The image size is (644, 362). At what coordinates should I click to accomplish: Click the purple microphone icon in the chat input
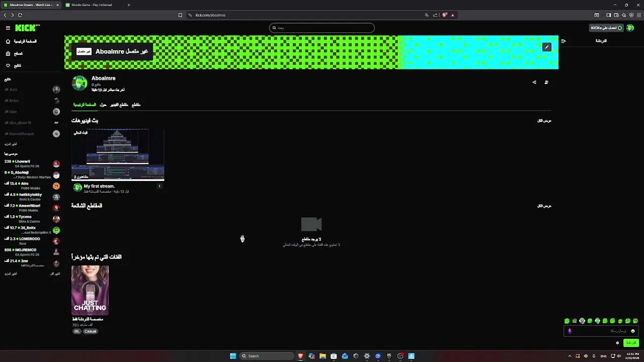coord(570,331)
